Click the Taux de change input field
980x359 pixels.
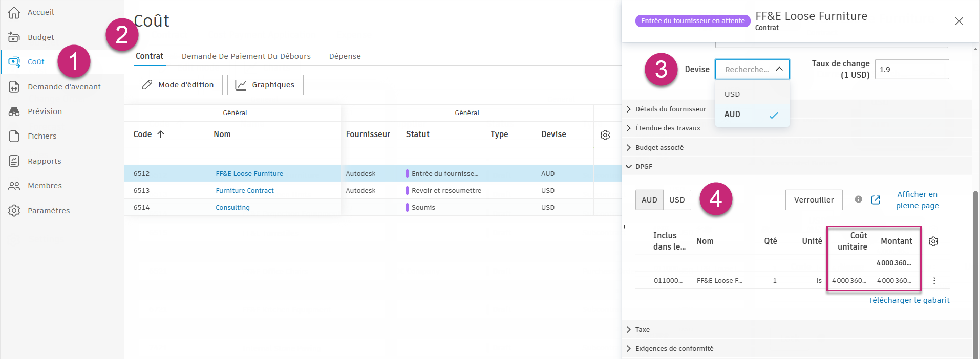pyautogui.click(x=911, y=70)
